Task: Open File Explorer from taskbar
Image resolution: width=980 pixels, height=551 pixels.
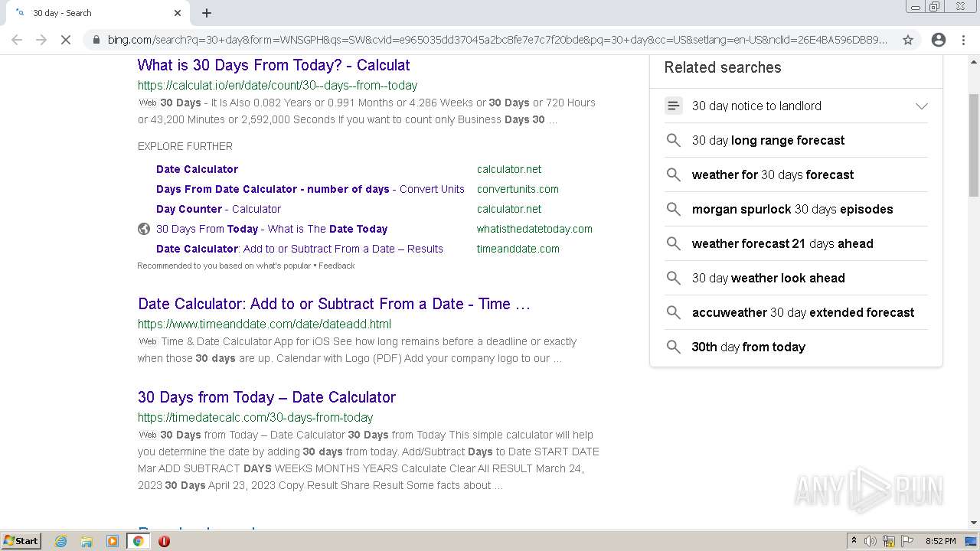Action: tap(87, 541)
